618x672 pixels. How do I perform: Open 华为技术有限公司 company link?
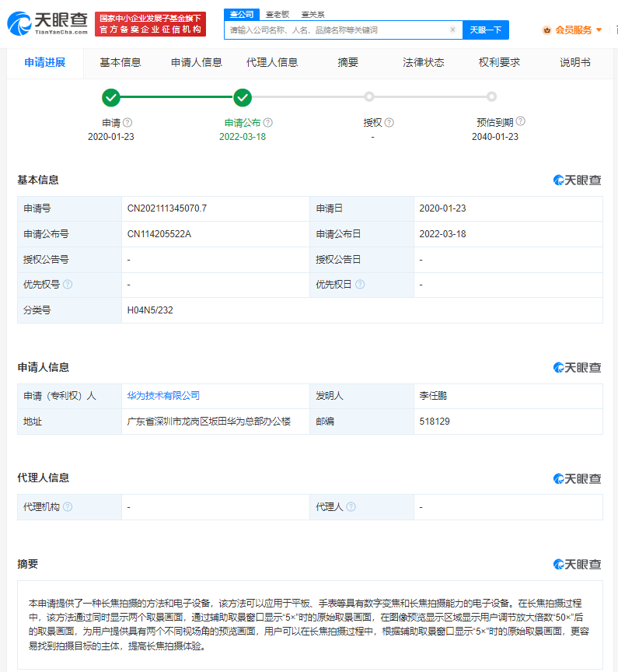click(163, 396)
